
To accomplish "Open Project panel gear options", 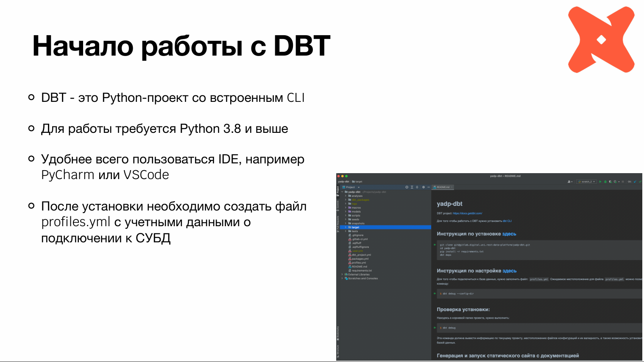I will tap(423, 187).
